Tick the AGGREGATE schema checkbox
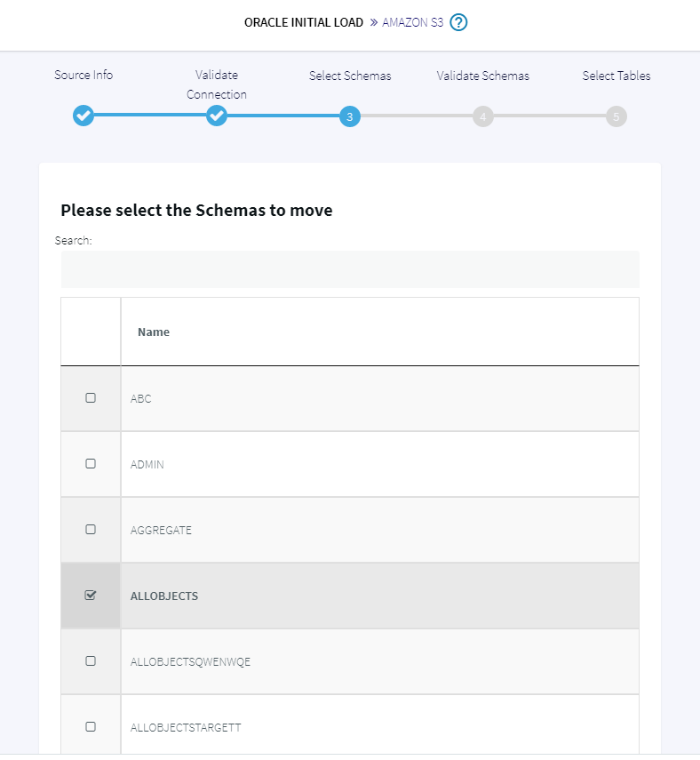 (91, 529)
